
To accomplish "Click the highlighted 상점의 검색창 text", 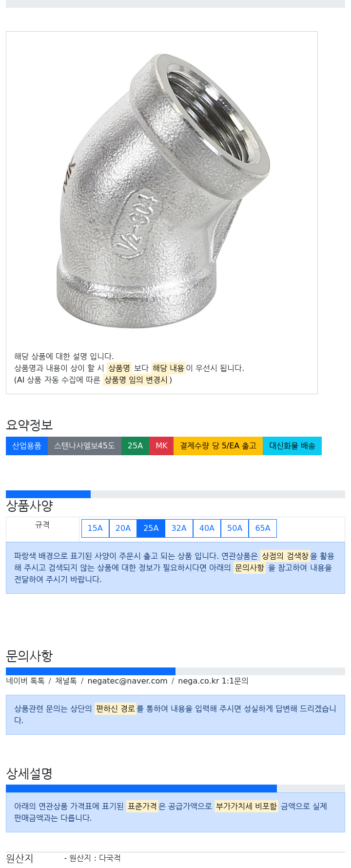I will [285, 556].
